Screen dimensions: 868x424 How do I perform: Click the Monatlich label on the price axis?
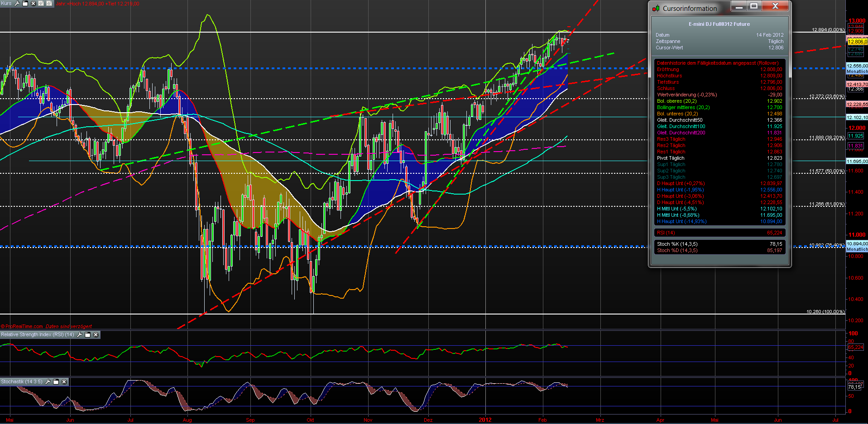point(857,71)
